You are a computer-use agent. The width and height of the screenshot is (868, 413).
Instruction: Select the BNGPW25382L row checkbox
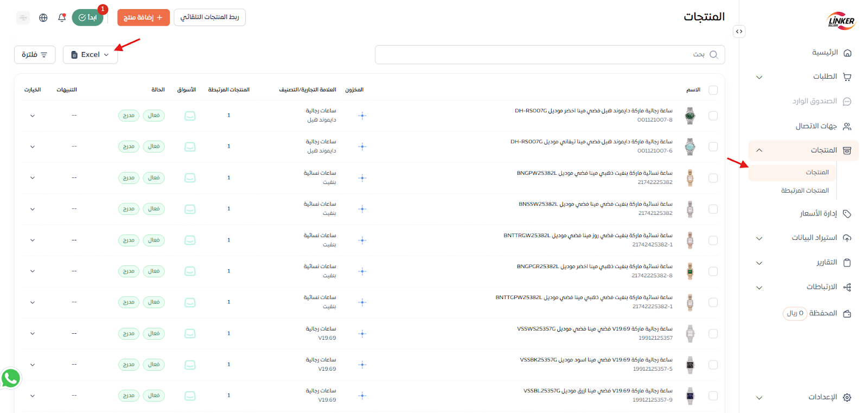[713, 178]
